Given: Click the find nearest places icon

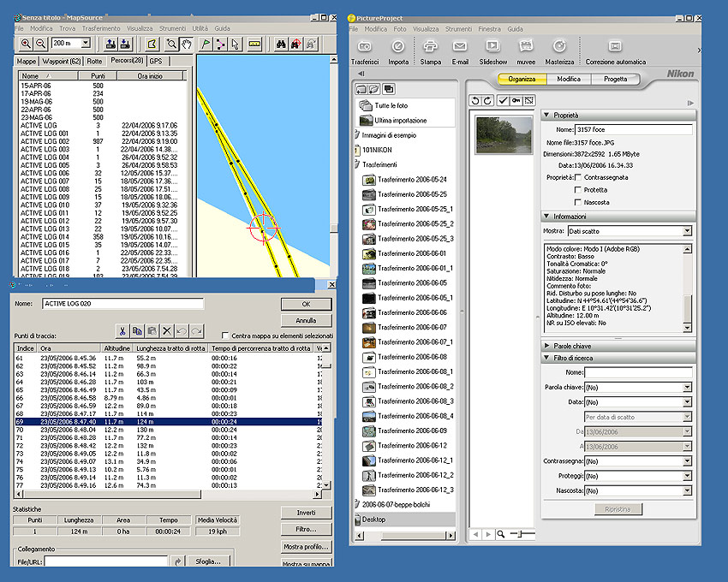Looking at the screenshot, I should [x=295, y=45].
